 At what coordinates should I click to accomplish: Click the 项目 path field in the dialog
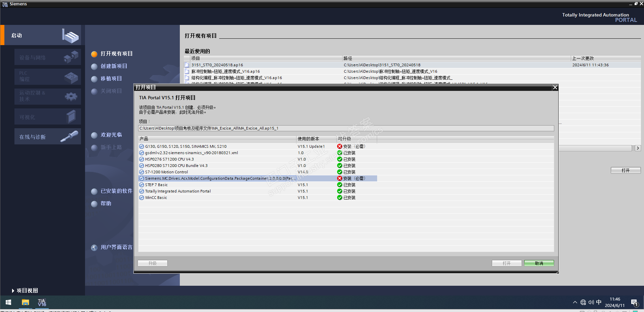coord(346,128)
